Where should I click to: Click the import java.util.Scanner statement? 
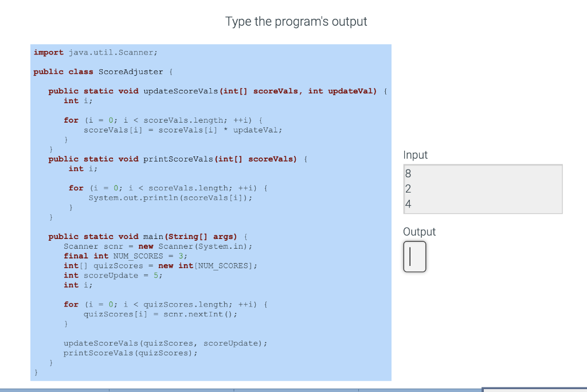point(86,52)
